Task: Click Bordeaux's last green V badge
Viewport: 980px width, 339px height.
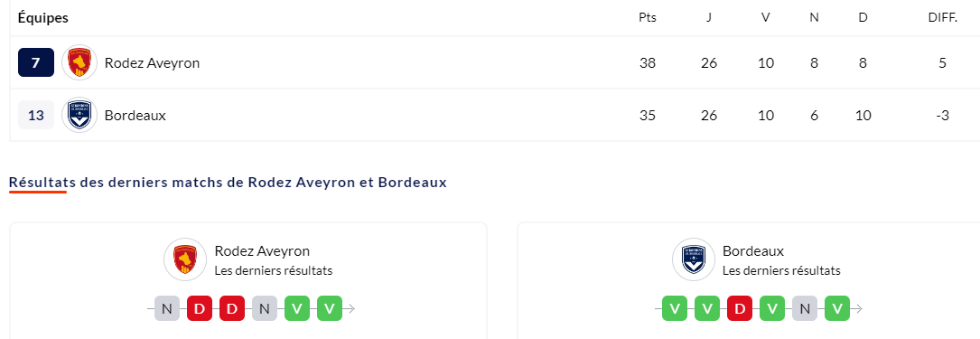Action: 837,308
